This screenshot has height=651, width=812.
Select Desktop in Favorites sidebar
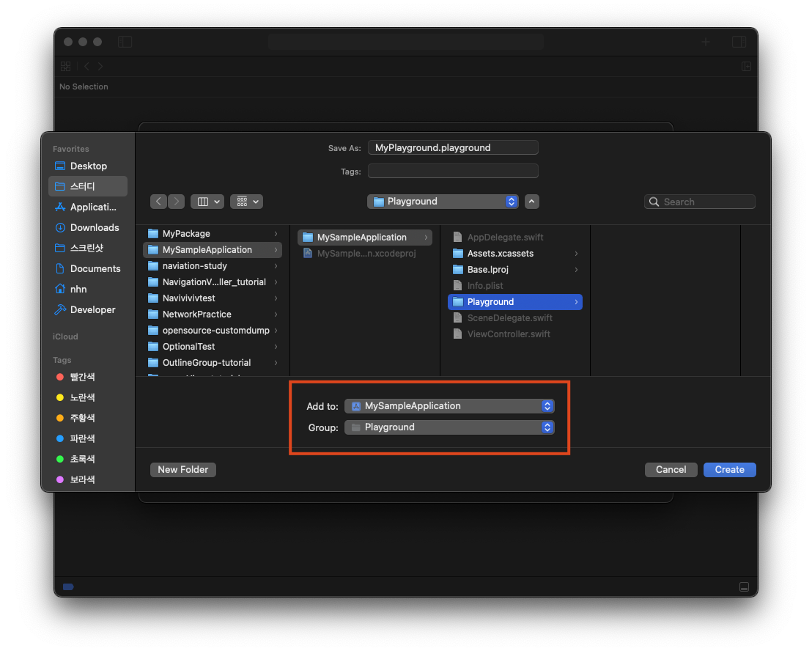[x=88, y=166]
